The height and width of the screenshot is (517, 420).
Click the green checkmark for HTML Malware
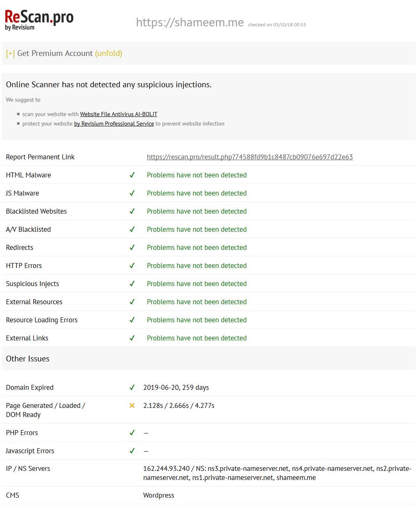point(132,175)
